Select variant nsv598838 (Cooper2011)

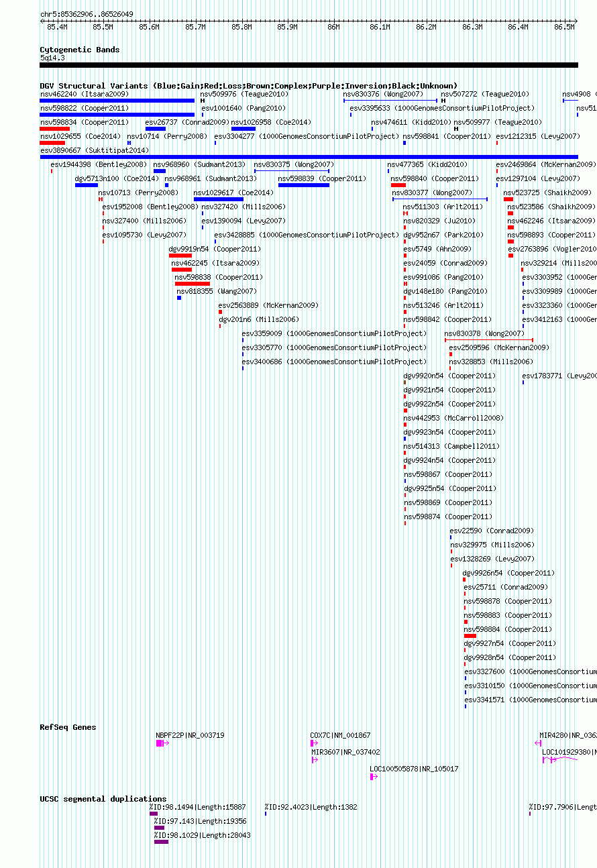(219, 277)
